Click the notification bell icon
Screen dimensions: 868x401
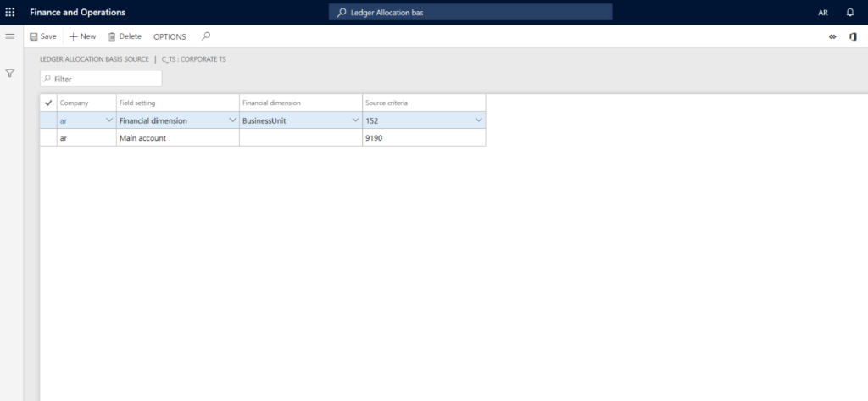pyautogui.click(x=850, y=13)
